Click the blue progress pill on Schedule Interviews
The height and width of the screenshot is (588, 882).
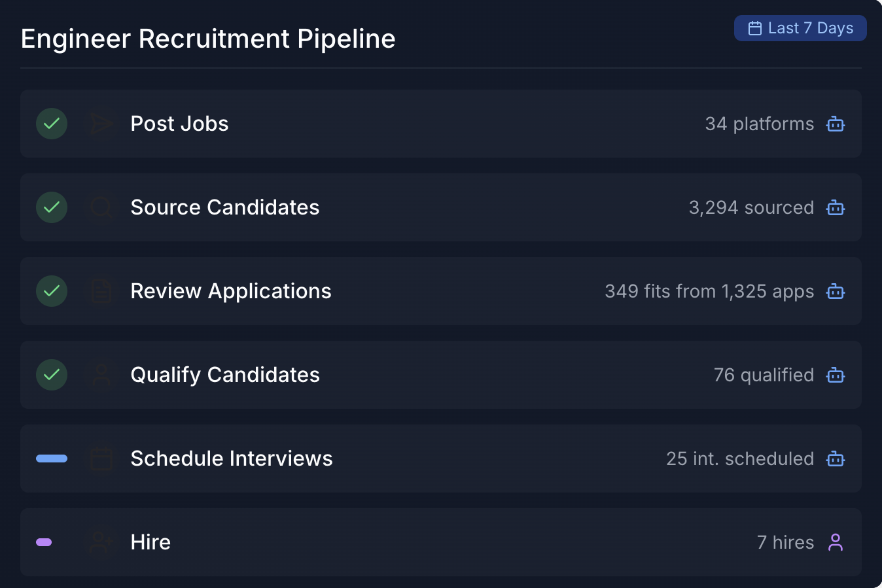51,458
